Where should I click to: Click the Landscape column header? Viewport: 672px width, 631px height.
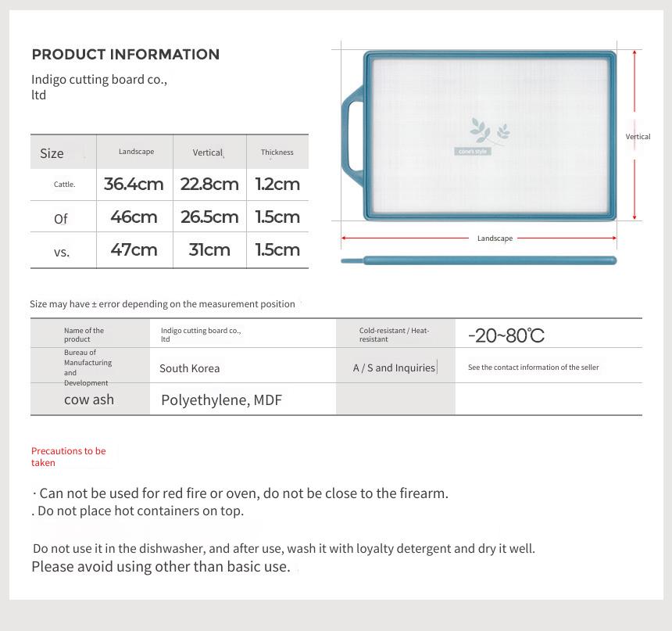point(136,152)
